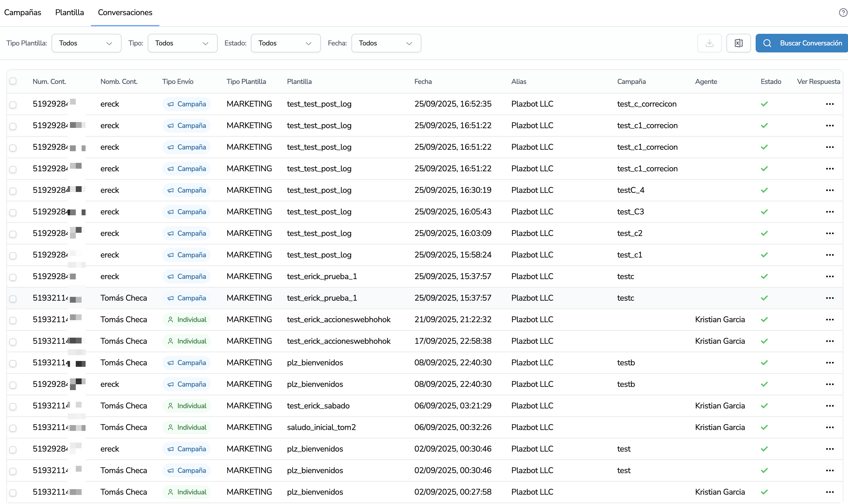
Task: Check the row dated 21/09/2025, 21:22:32
Action: point(13,320)
